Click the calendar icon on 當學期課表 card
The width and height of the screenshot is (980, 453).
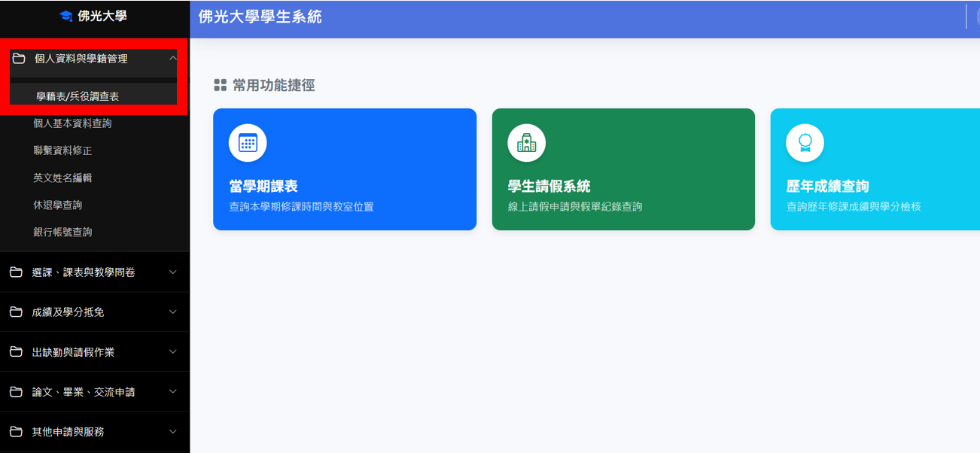tap(248, 143)
